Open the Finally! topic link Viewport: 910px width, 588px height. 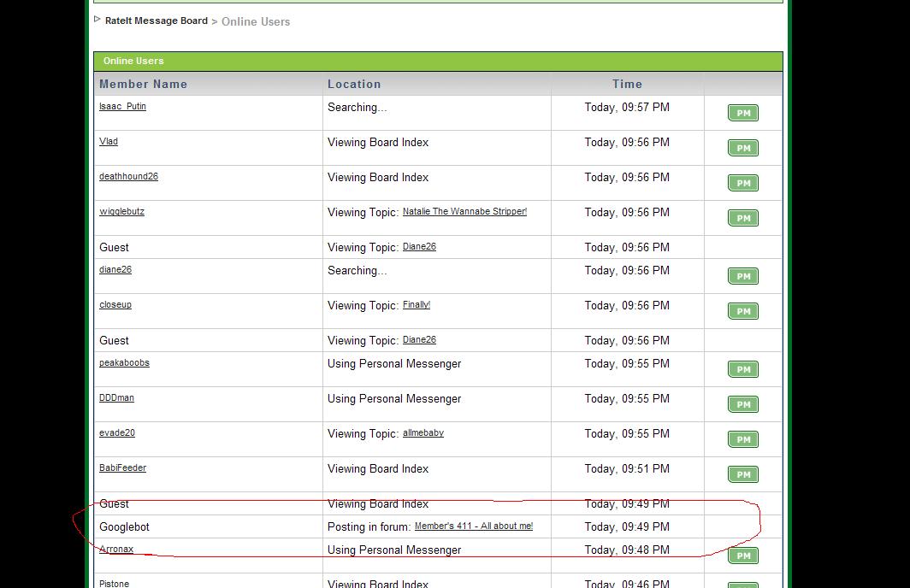pyautogui.click(x=417, y=304)
